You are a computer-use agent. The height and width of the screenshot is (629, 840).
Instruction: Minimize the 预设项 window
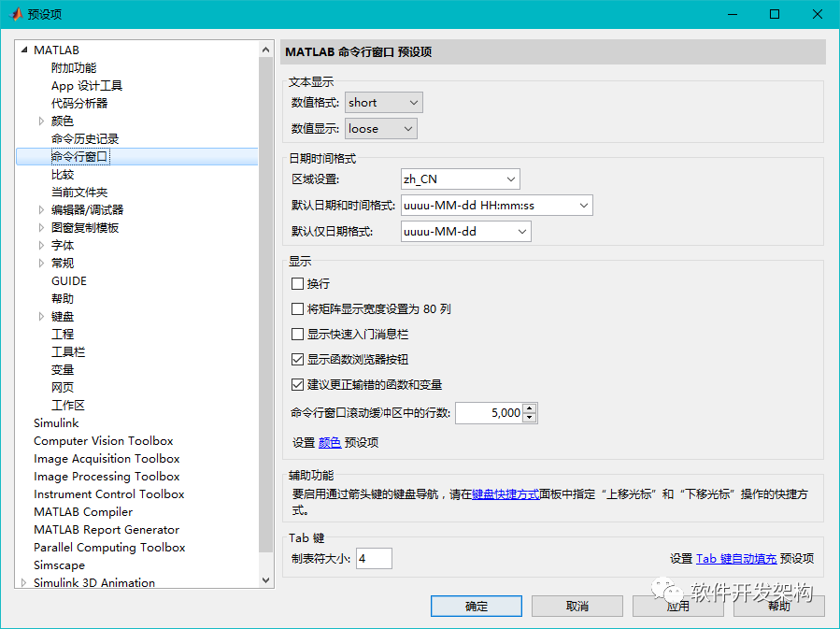733,14
